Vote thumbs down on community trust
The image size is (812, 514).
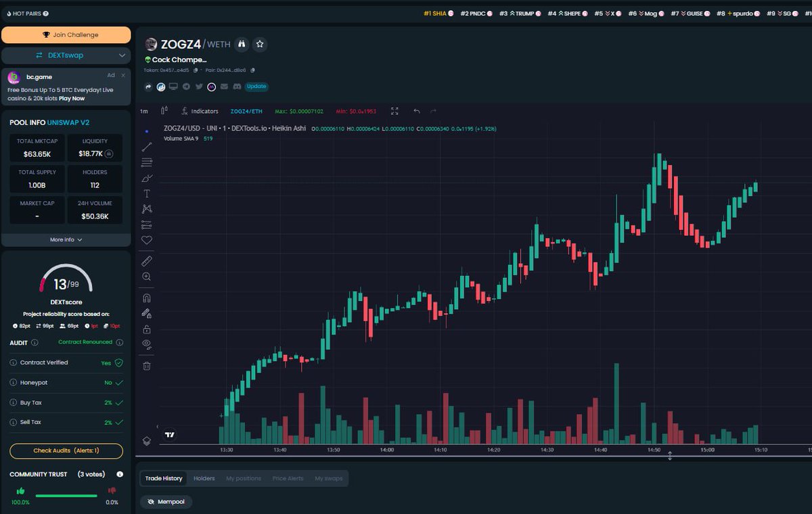pyautogui.click(x=112, y=491)
